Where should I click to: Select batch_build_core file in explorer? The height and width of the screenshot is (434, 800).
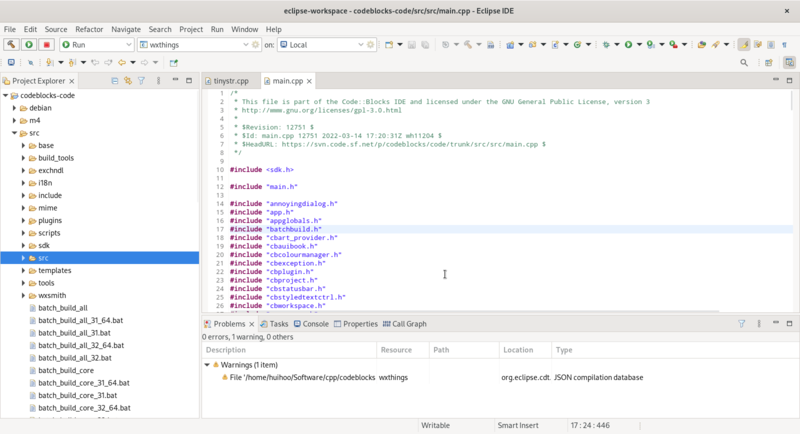(x=66, y=370)
